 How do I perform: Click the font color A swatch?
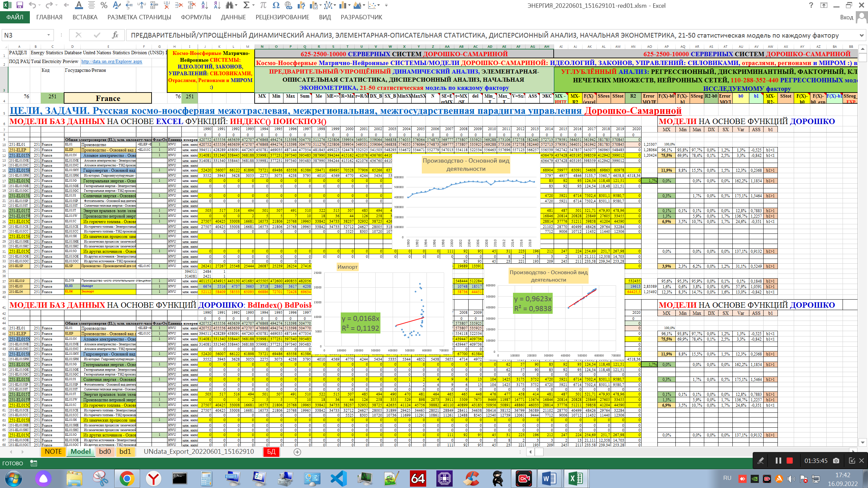pos(79,5)
